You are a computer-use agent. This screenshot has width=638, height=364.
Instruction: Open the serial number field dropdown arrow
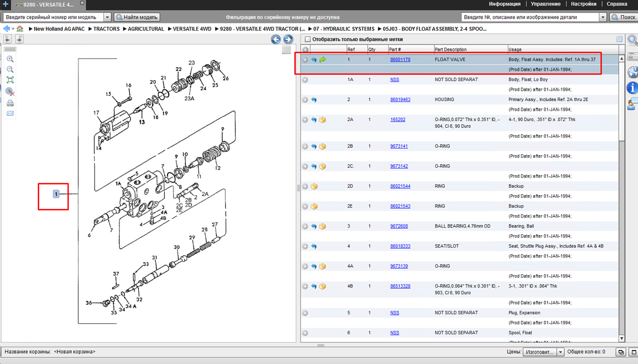click(x=107, y=17)
